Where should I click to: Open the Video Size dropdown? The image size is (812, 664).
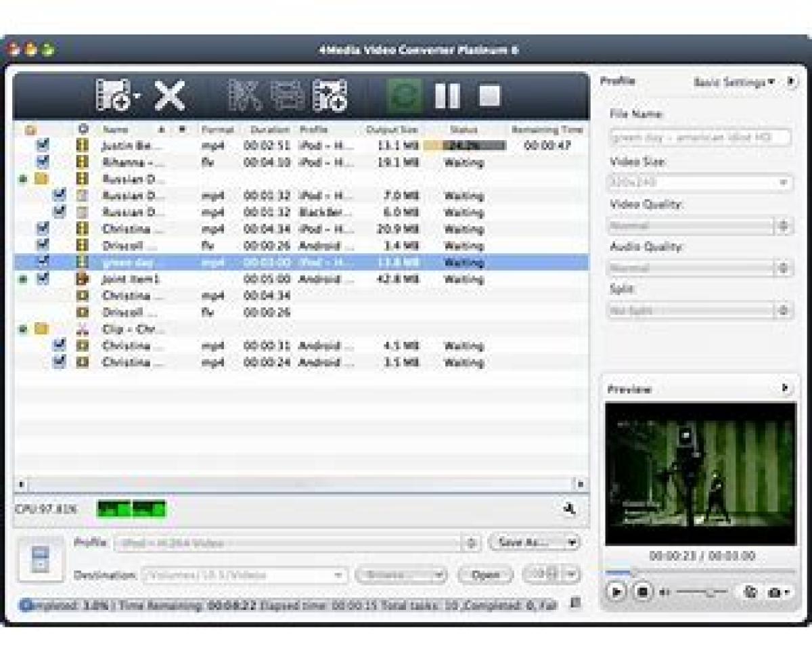700,183
